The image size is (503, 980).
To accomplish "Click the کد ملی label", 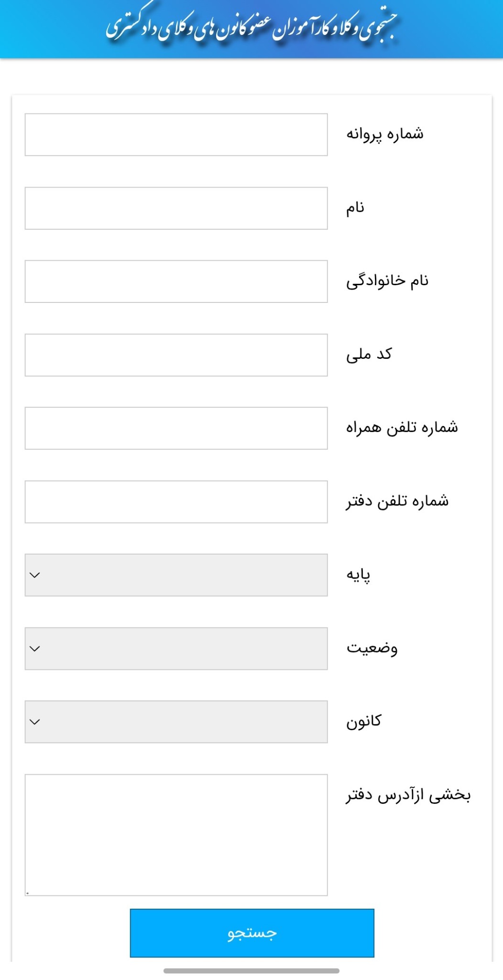I will [x=369, y=355].
